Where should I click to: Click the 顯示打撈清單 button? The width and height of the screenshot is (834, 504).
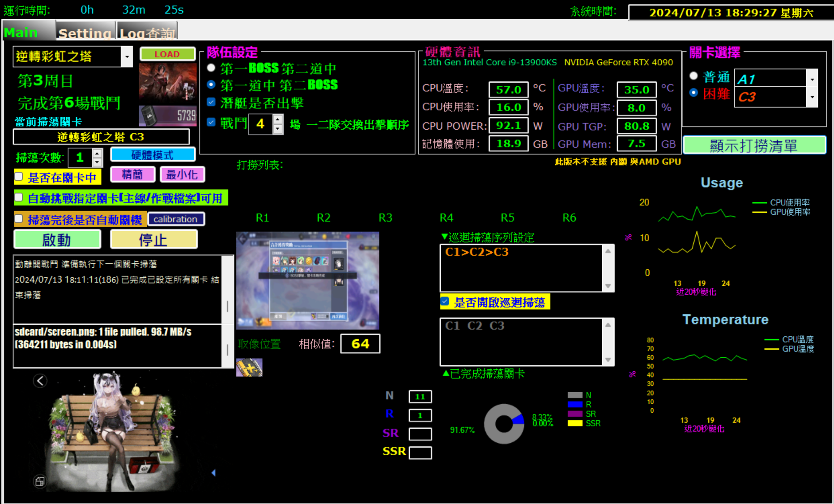click(x=754, y=145)
